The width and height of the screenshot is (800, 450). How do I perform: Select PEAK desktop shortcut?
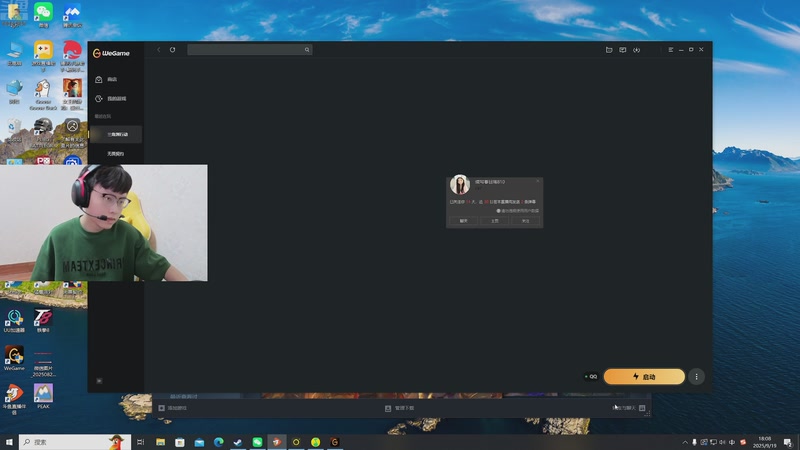[43, 396]
